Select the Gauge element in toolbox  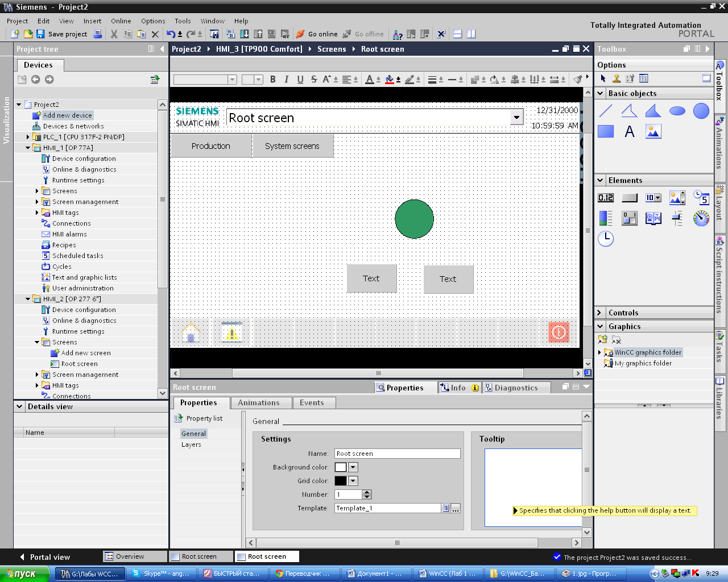(701, 218)
